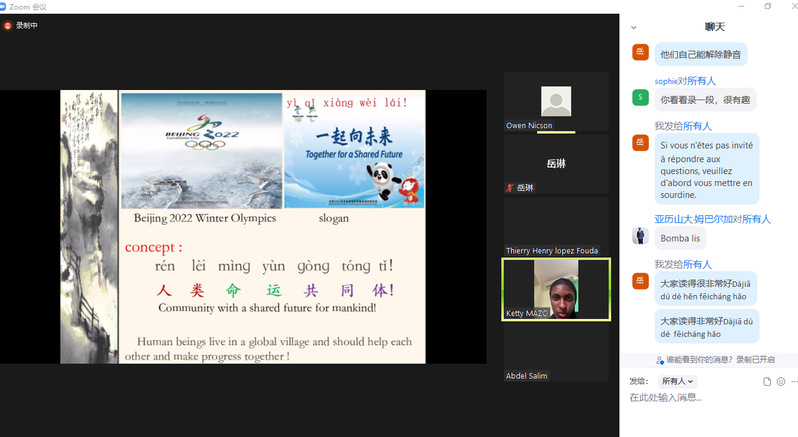This screenshot has height=437, width=798.
Task: Select Thierry Henry's participant tile
Action: pyautogui.click(x=556, y=227)
